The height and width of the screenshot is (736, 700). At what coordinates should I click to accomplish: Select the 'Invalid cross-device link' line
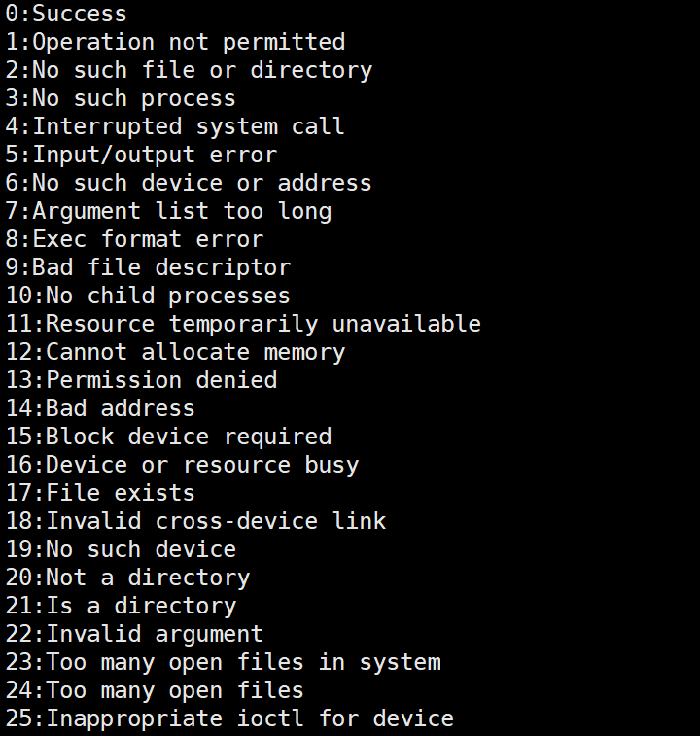[195, 521]
